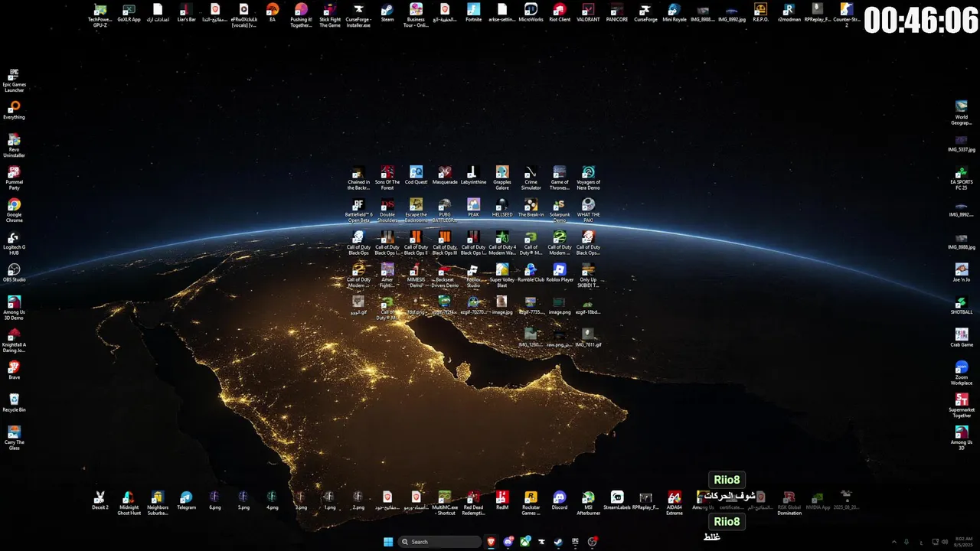Click the Only Up SKIBIDI shortcut
This screenshot has width=980, height=551.
click(x=588, y=275)
